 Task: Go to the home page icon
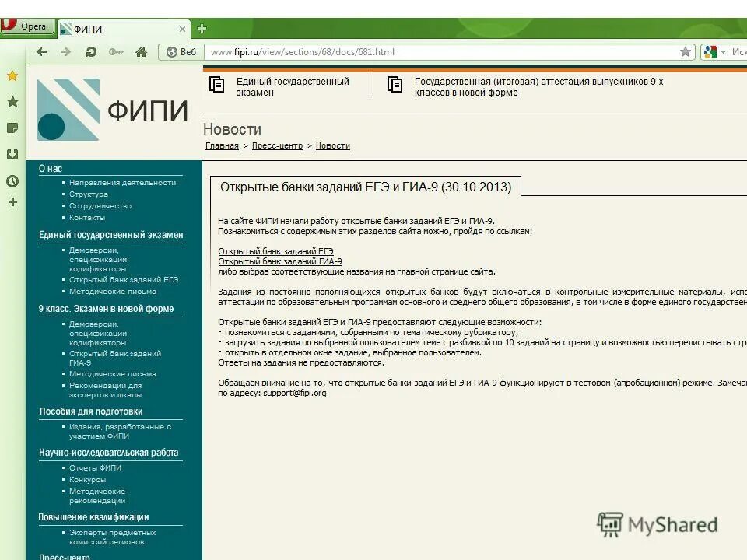[x=141, y=52]
